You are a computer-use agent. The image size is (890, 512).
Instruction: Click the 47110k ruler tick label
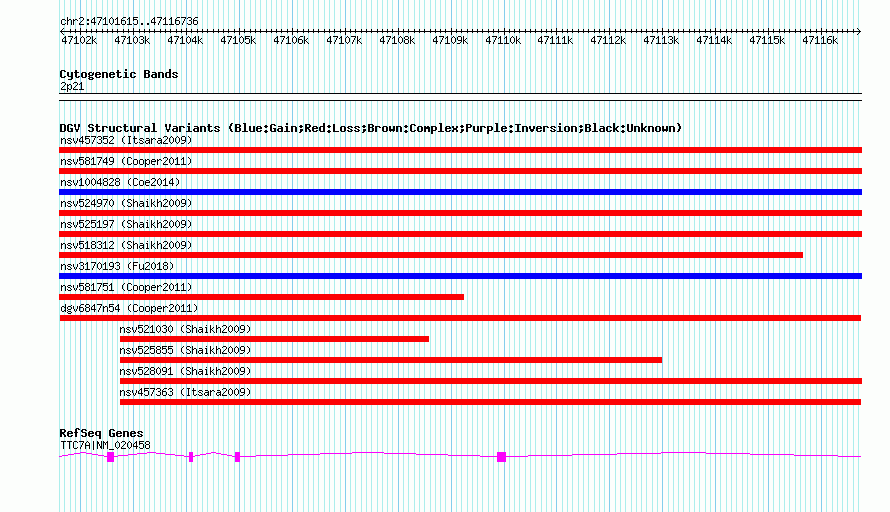coord(503,40)
